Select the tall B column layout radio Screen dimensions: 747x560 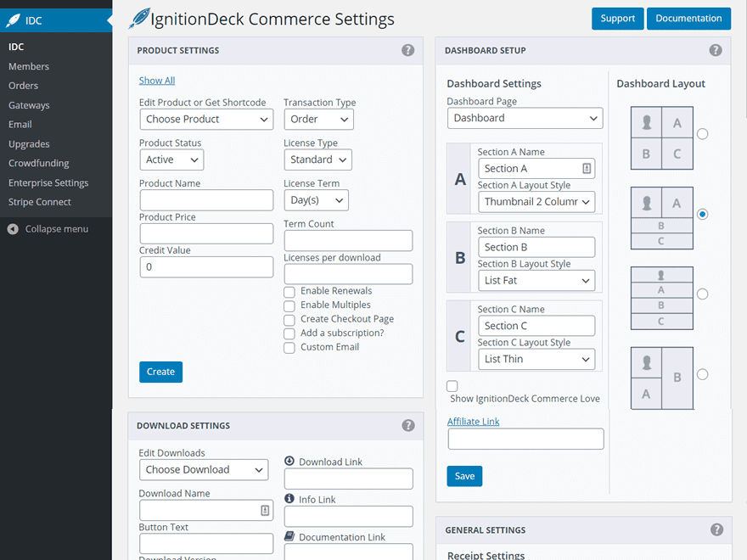point(702,374)
